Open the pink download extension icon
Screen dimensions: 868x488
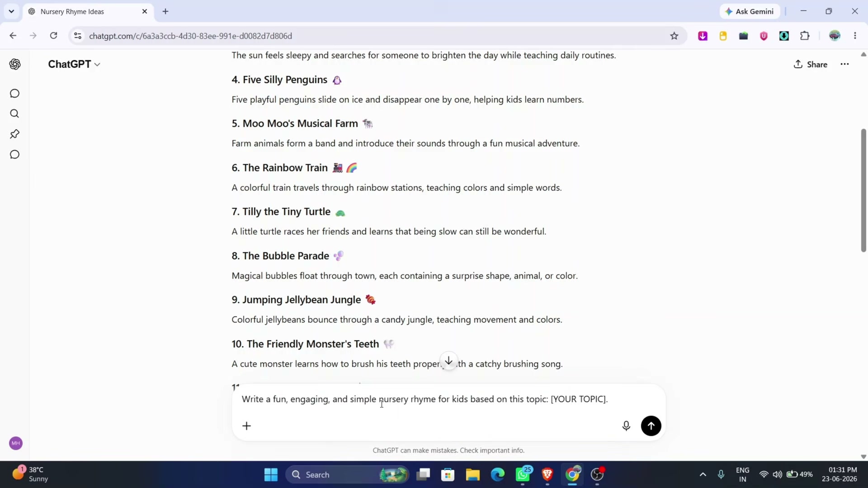click(x=703, y=36)
